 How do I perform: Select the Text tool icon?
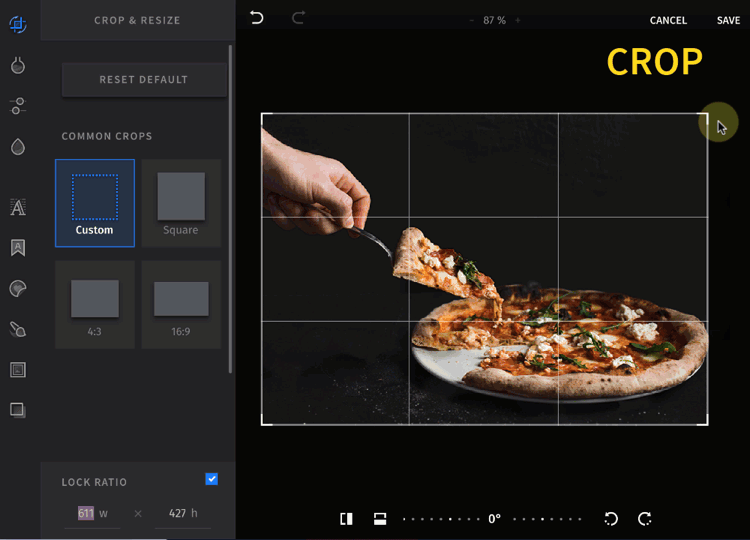[x=18, y=207]
